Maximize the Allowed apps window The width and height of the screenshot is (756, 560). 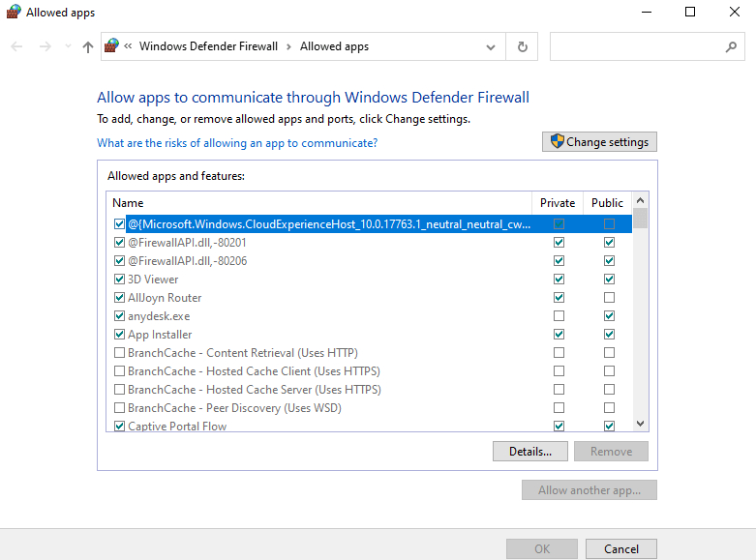(x=690, y=12)
